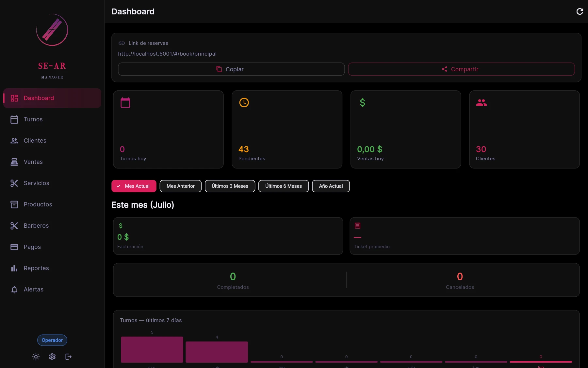The height and width of the screenshot is (368, 588).
Task: Click the Clientes people icon in the sidebar
Action: coord(14,141)
